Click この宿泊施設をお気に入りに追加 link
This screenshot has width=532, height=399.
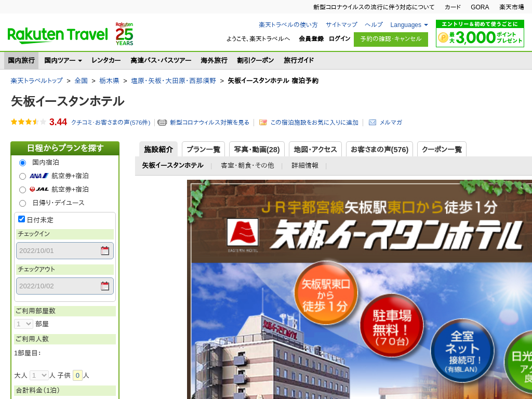pyautogui.click(x=314, y=123)
